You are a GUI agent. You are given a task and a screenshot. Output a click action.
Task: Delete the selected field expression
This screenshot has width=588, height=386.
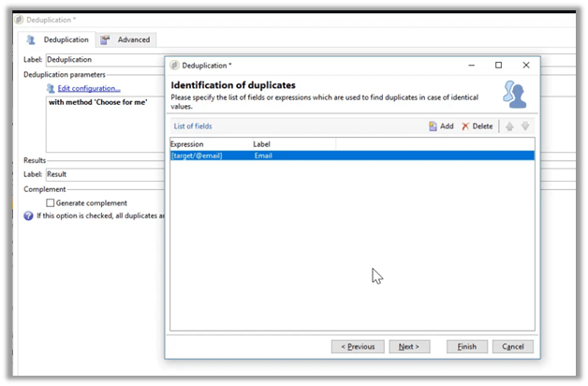(477, 126)
